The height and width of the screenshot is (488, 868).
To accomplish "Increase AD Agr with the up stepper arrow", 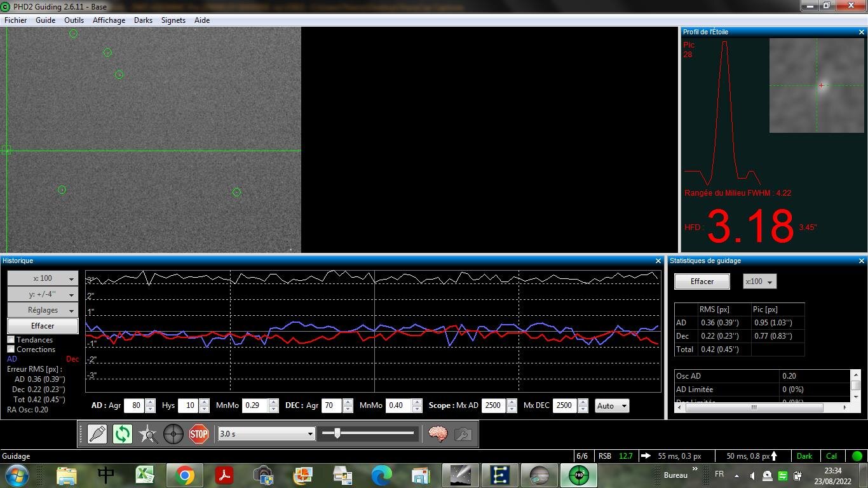I will pyautogui.click(x=150, y=402).
